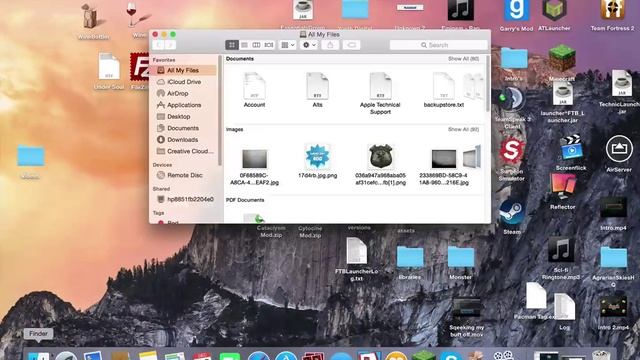Image resolution: width=640 pixels, height=360 pixels.
Task: Open the item arrangement dropdown
Action: [288, 45]
